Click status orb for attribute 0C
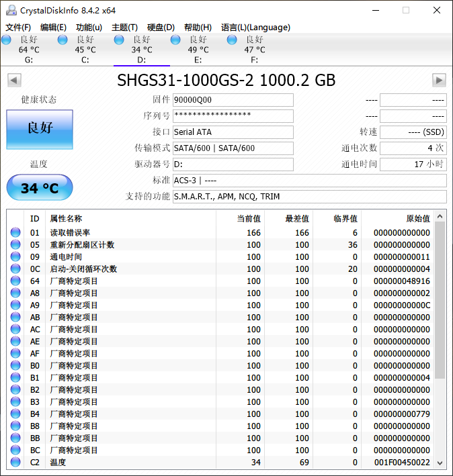 pos(15,269)
